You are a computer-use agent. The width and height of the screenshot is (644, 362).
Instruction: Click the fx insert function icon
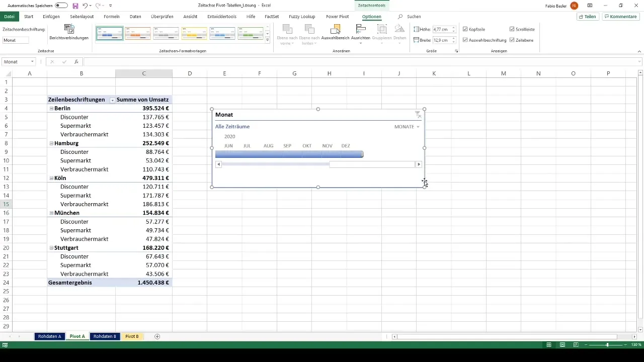(x=76, y=62)
